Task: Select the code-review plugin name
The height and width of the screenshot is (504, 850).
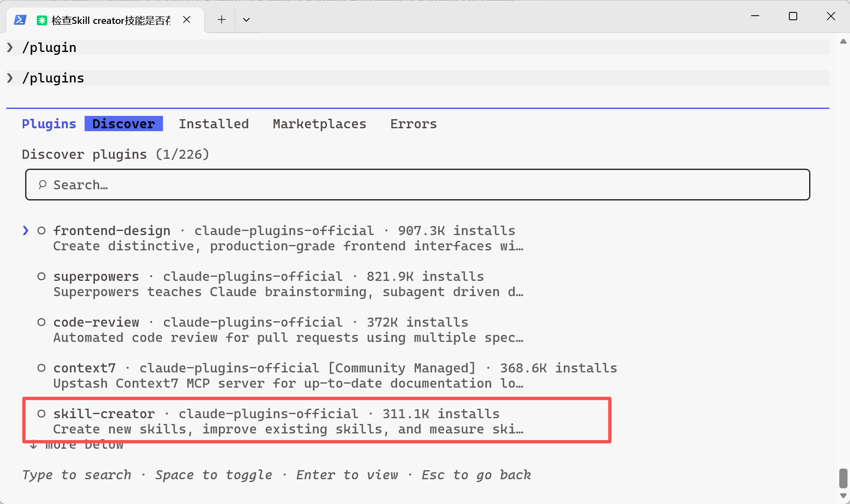Action: pyautogui.click(x=96, y=322)
